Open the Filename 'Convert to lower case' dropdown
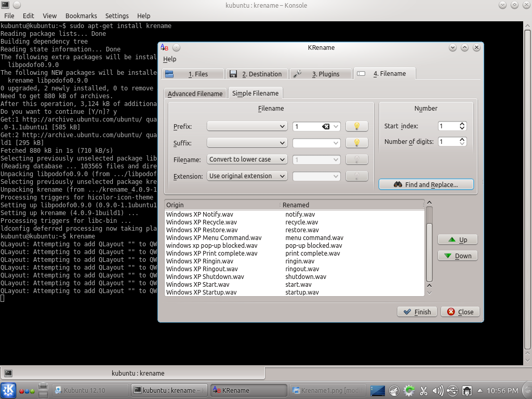This screenshot has height=399, width=532. (x=247, y=159)
